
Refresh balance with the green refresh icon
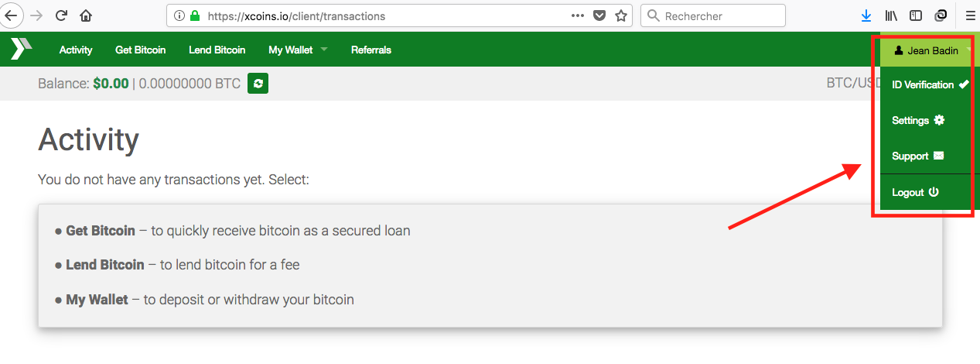(258, 84)
